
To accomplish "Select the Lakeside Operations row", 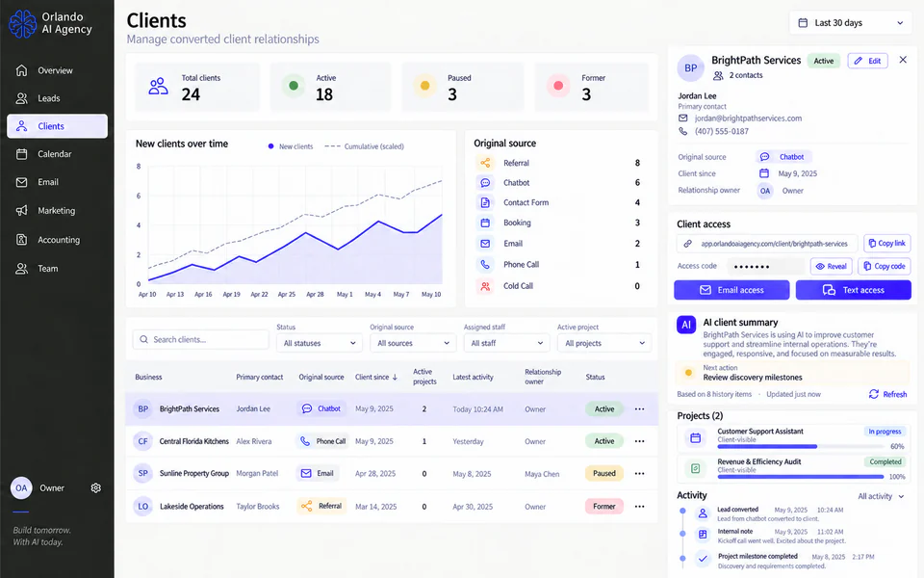I will pyautogui.click(x=392, y=506).
